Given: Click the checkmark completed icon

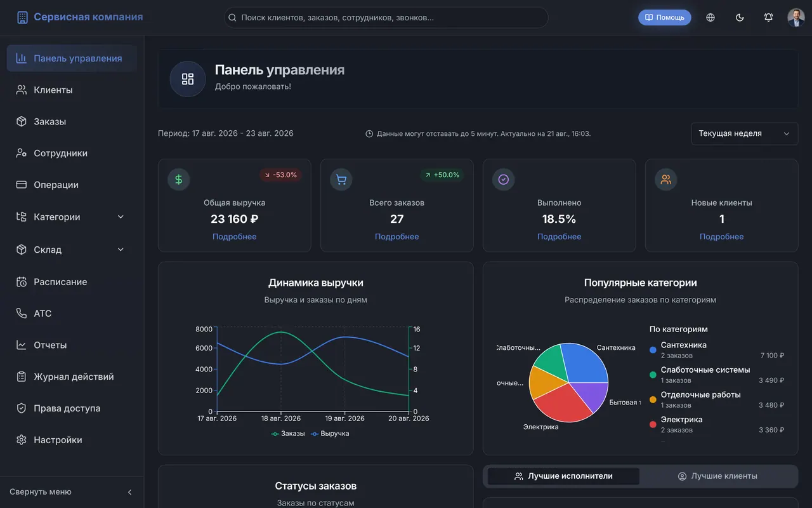Looking at the screenshot, I should (x=504, y=180).
